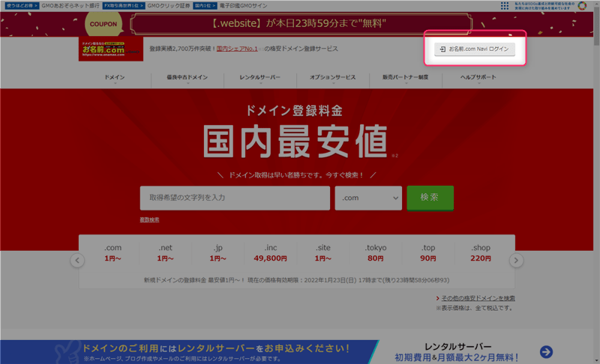Click the 初期費用&月額最大2ヶ月無料 rental server text
The image size is (600, 364).
point(457,358)
